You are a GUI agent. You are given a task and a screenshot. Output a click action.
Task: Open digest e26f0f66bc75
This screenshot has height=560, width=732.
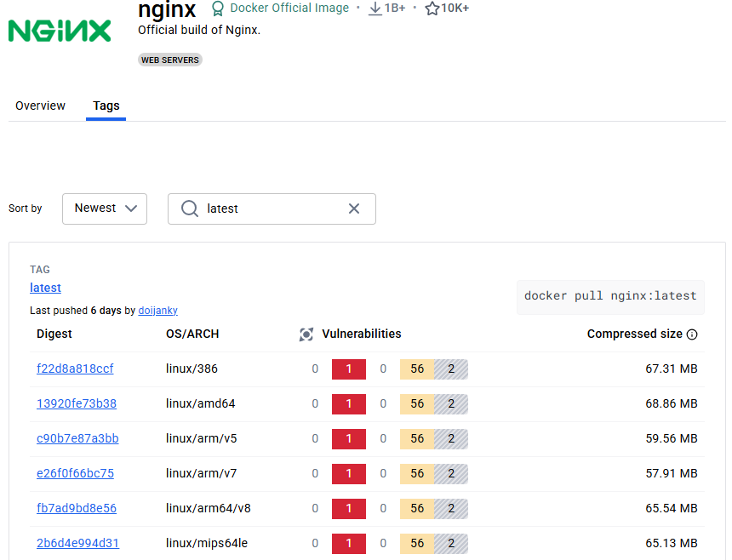[x=75, y=473]
